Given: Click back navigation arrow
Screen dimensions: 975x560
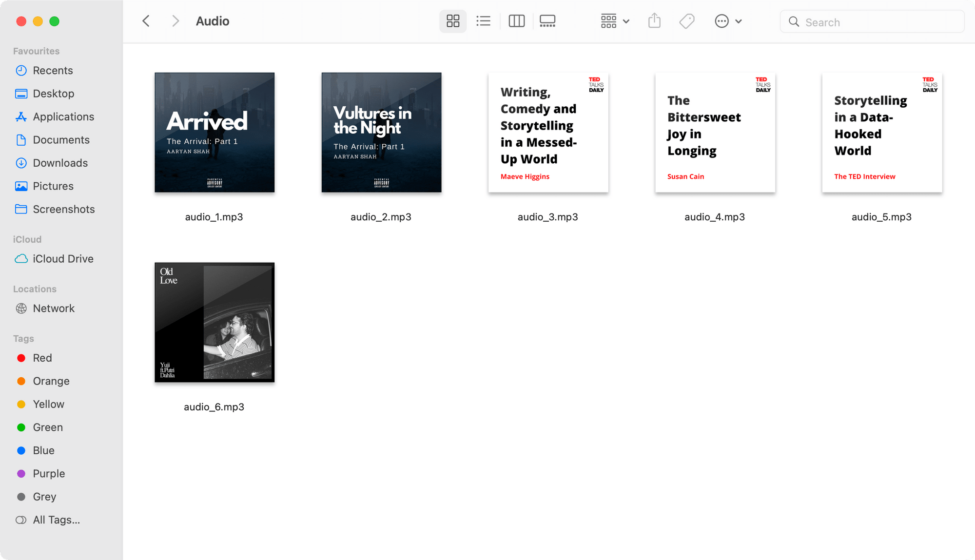Looking at the screenshot, I should click(146, 21).
